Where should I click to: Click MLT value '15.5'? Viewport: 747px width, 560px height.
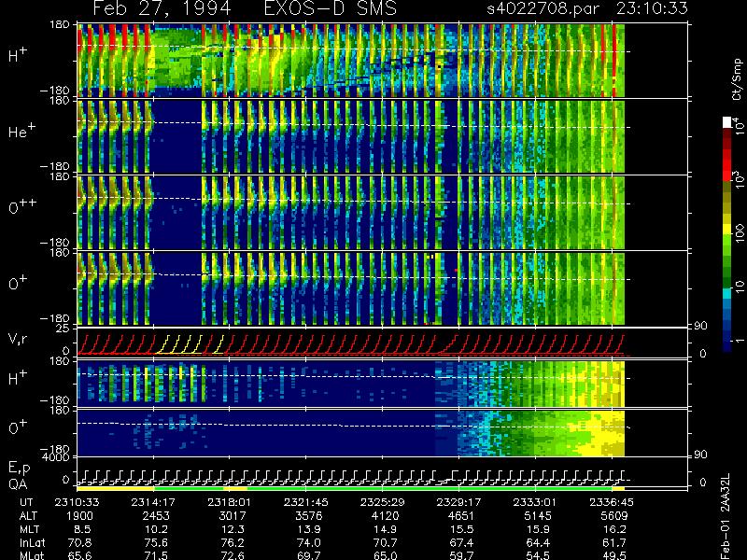click(462, 529)
